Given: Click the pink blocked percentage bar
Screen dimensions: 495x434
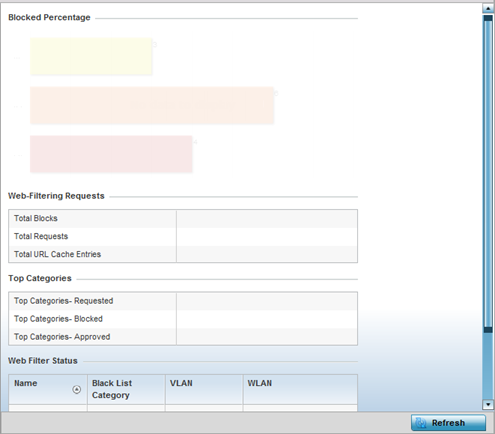Looking at the screenshot, I should (111, 154).
